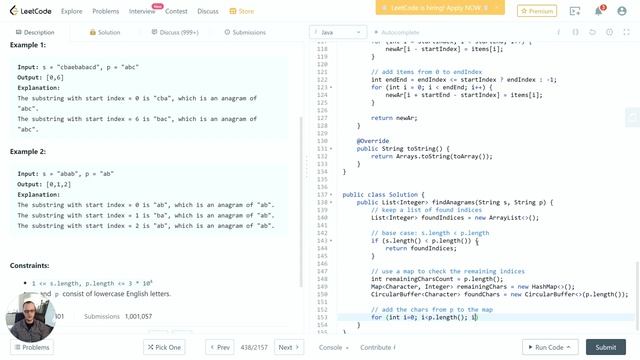Viewport: 640px width, 360px height.
Task: Click the feedback tab on the right edge
Action: click(x=632, y=118)
